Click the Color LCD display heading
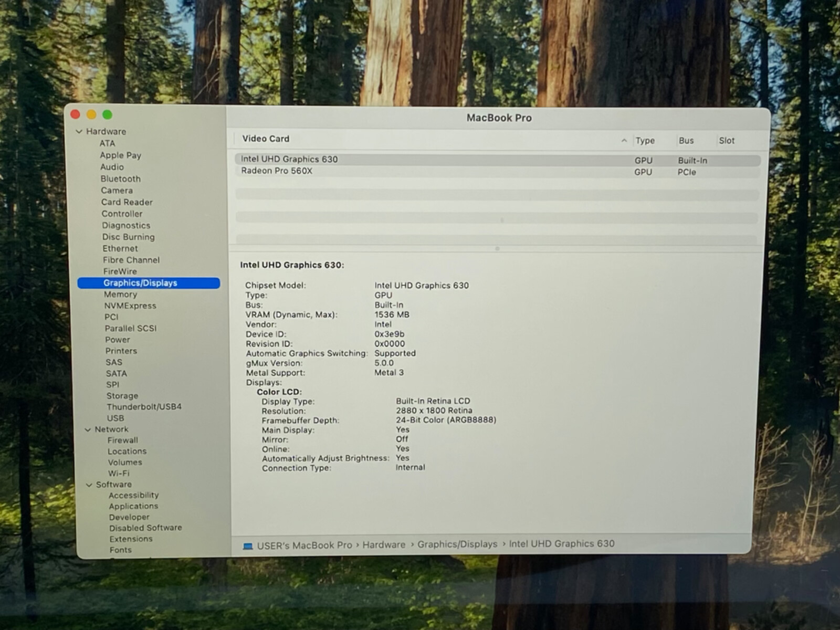The height and width of the screenshot is (630, 840). tap(279, 392)
